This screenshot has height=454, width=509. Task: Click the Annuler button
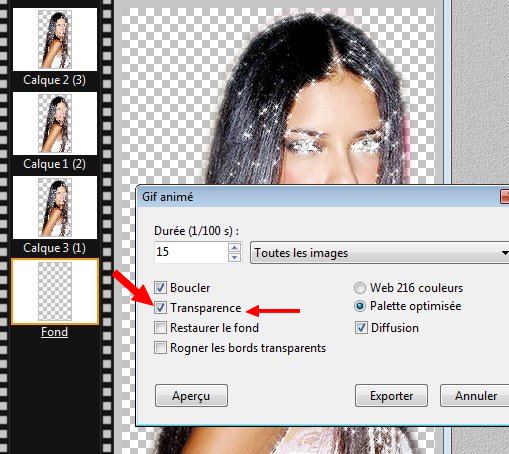[475, 396]
